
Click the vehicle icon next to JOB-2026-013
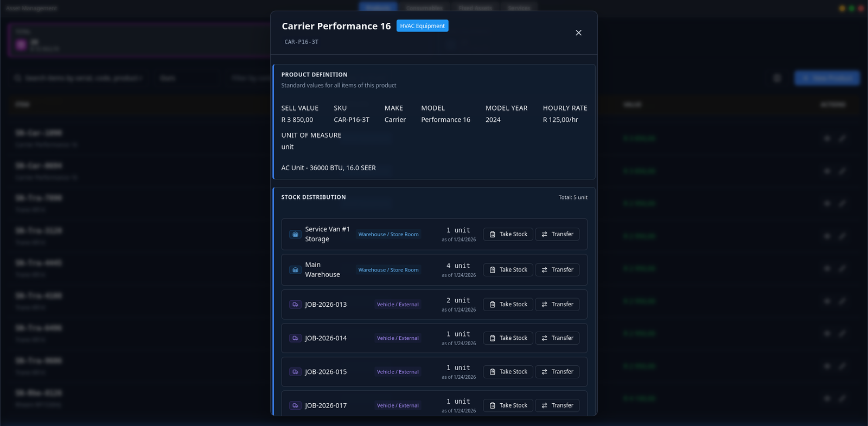[x=295, y=305]
